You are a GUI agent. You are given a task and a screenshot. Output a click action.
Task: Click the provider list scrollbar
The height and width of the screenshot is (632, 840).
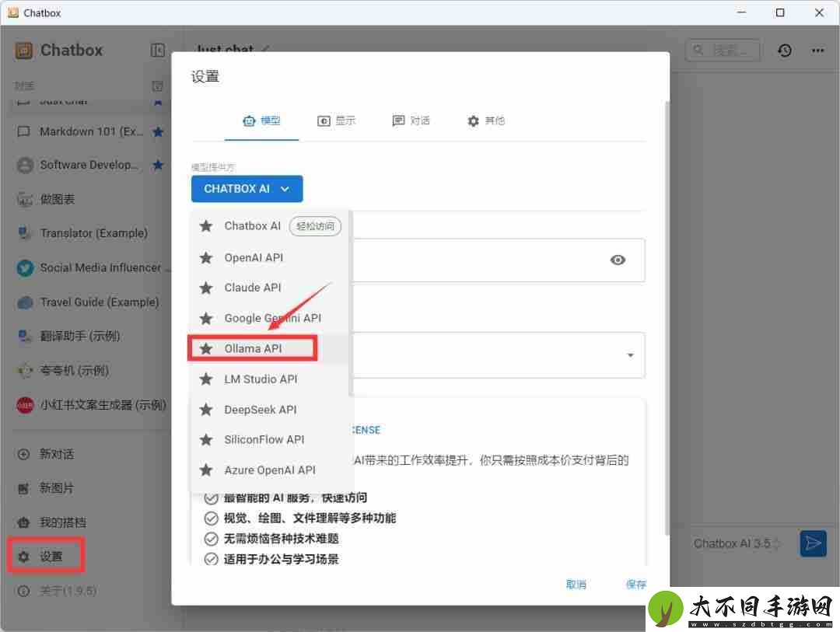(351, 304)
